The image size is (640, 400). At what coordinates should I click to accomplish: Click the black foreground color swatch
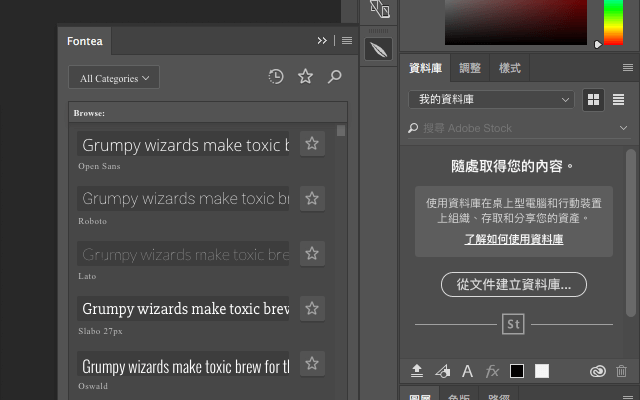[517, 371]
